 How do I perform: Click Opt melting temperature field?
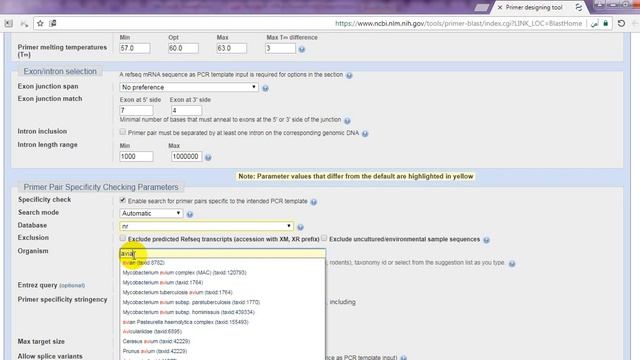pyautogui.click(x=183, y=48)
